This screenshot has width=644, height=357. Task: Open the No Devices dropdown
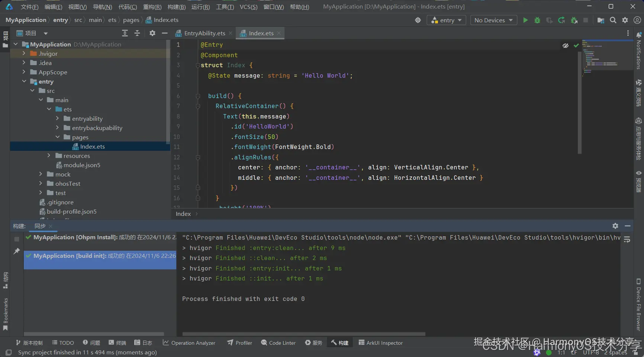493,20
